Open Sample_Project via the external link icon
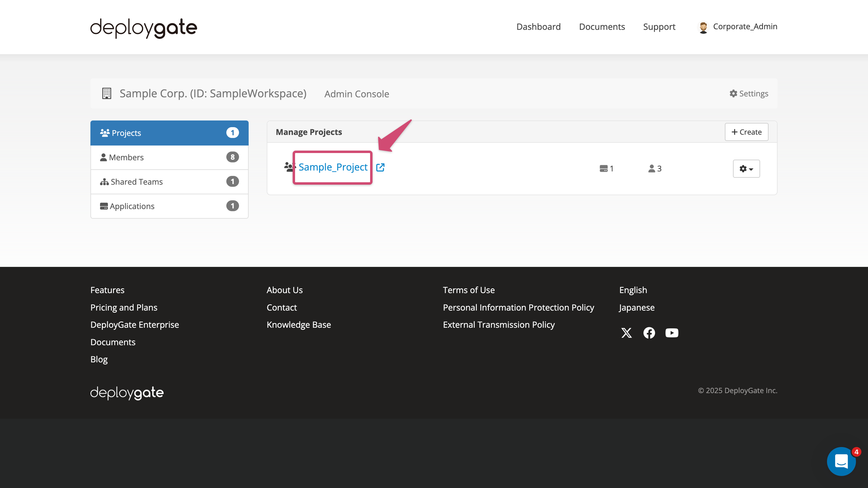 pos(380,167)
